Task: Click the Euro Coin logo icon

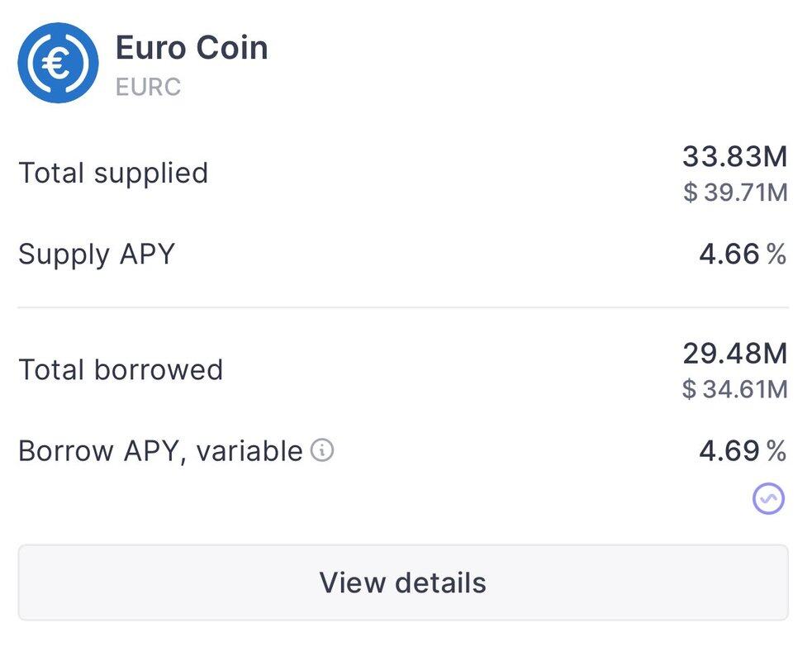Action: (58, 64)
